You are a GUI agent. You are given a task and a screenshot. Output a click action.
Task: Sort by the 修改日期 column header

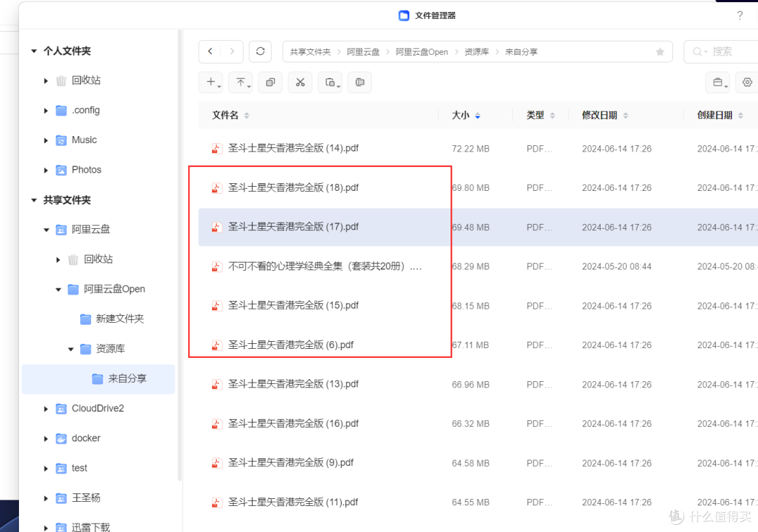click(x=605, y=115)
